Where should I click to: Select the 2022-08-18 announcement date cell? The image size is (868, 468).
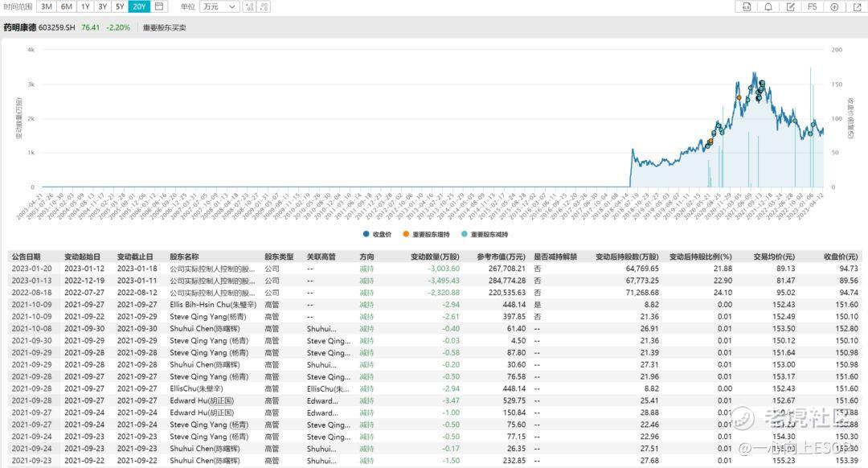pyautogui.click(x=31, y=293)
